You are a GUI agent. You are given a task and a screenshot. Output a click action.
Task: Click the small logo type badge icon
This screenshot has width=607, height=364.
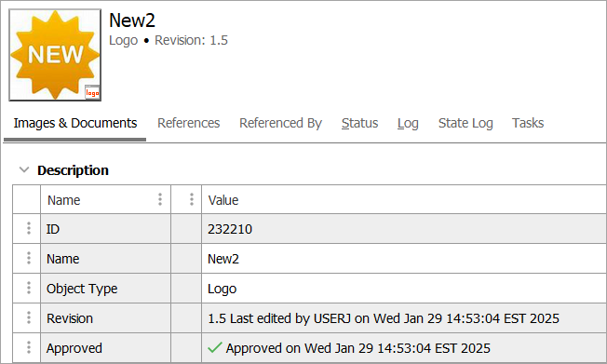click(92, 92)
